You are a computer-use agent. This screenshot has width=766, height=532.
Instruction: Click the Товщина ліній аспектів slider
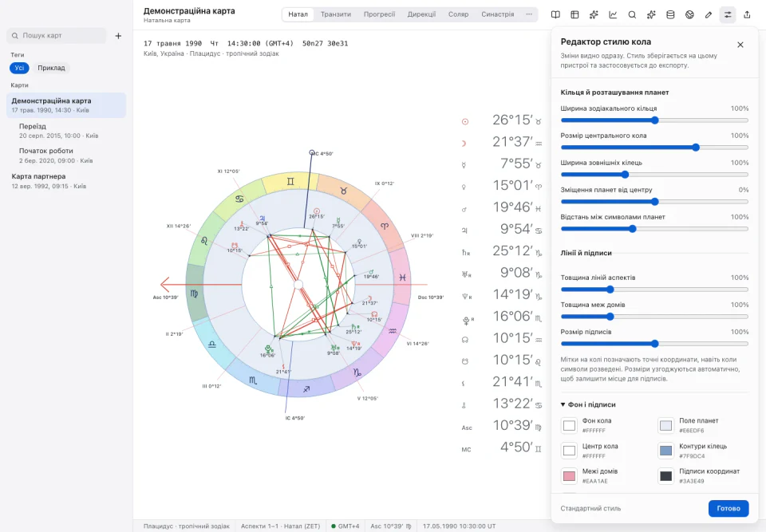pyautogui.click(x=654, y=290)
